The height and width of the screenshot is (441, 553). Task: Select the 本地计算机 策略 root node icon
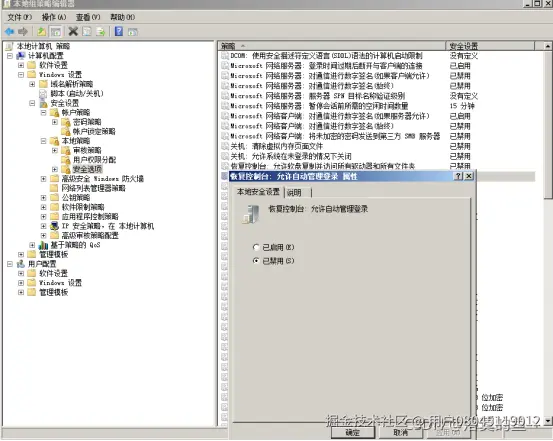10,46
